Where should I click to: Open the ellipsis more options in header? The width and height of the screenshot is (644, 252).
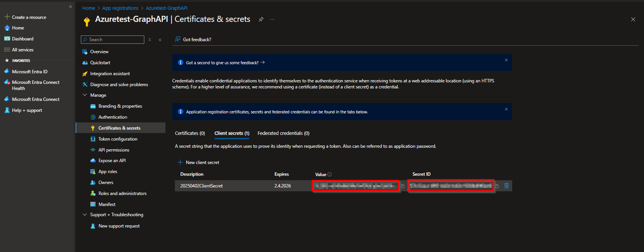[272, 19]
